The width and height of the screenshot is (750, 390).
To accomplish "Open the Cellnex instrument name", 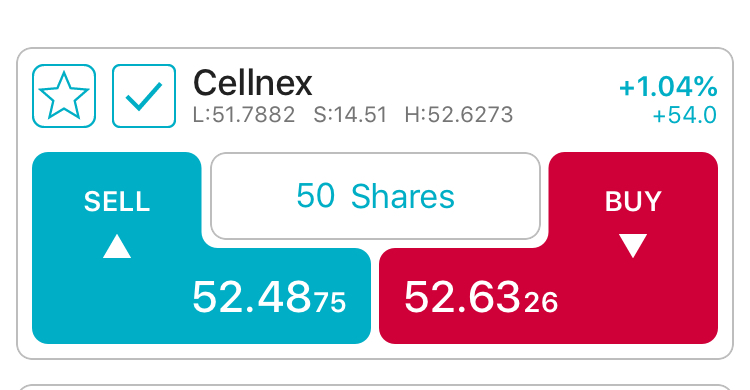I will (x=253, y=83).
